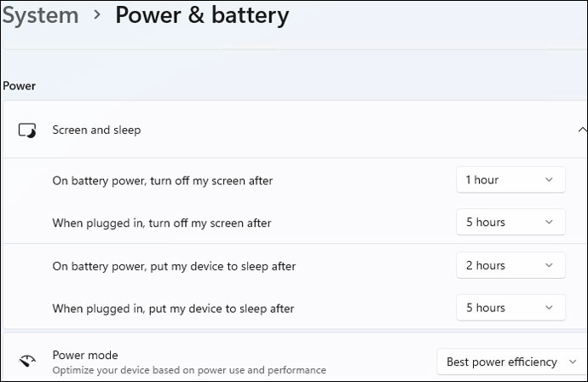
Task: Open battery sleep dropdown showing 2 hours
Action: (x=510, y=265)
